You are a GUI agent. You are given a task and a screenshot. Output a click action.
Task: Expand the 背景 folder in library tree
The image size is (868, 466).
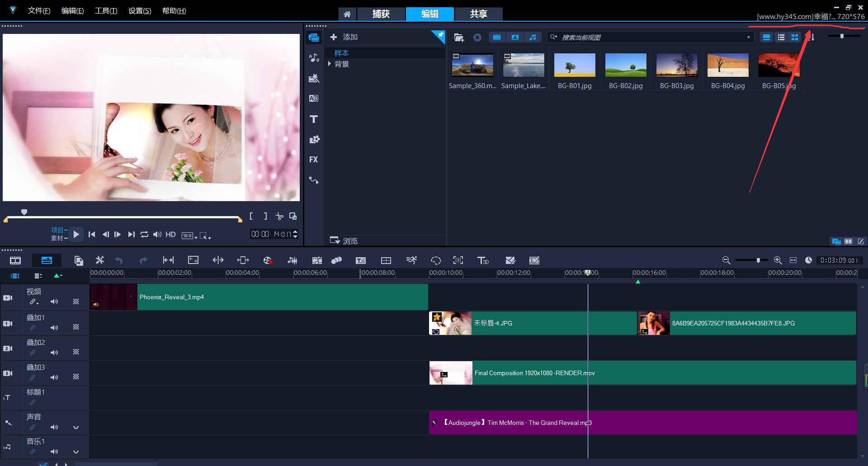coord(330,64)
